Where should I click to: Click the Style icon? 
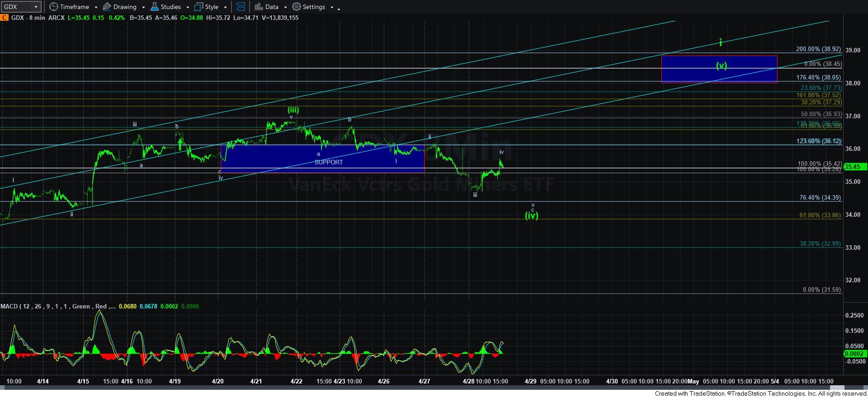pos(198,7)
